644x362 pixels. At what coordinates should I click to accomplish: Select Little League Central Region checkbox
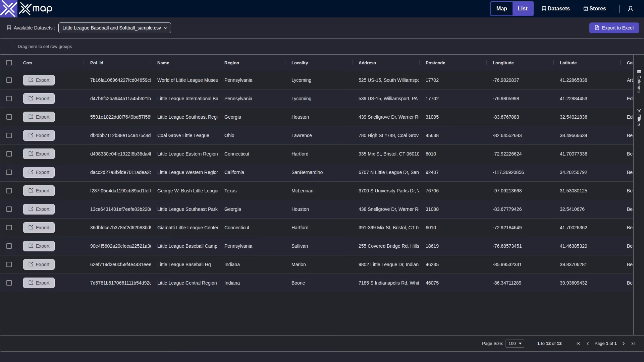[9, 283]
